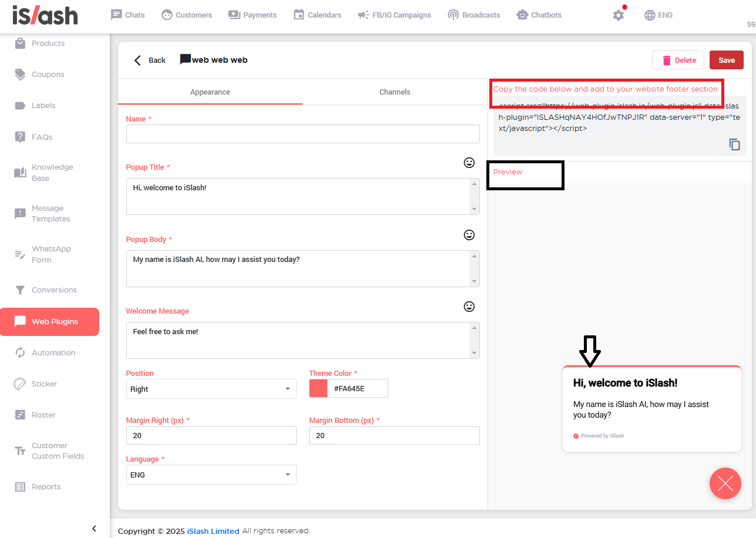The width and height of the screenshot is (756, 538).
Task: Open Automation in the sidebar
Action: (53, 353)
